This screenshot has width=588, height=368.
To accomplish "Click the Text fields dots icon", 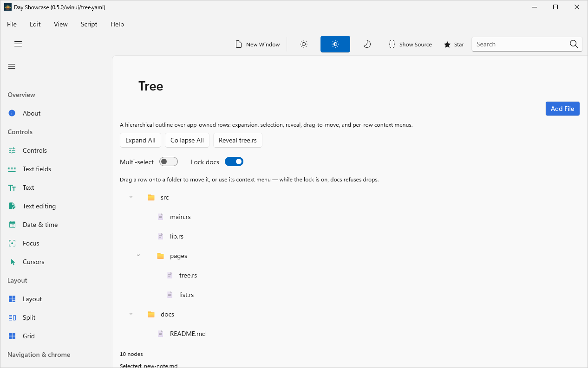I will tap(12, 169).
